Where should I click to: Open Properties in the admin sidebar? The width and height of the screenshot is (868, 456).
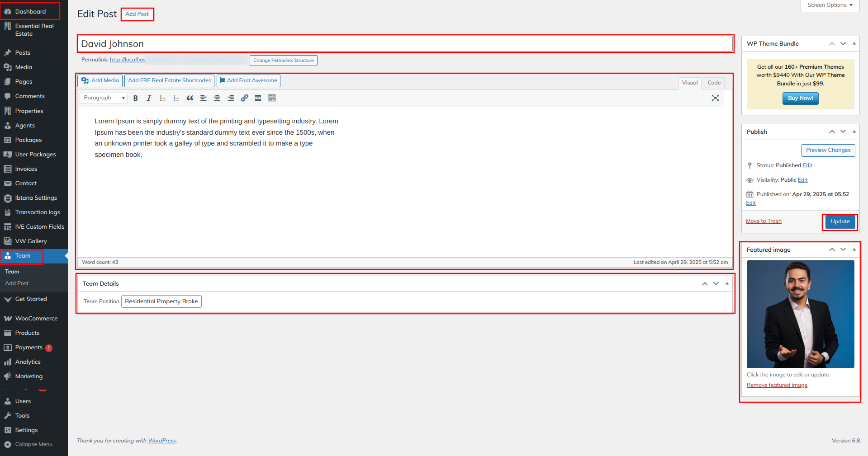pos(29,111)
